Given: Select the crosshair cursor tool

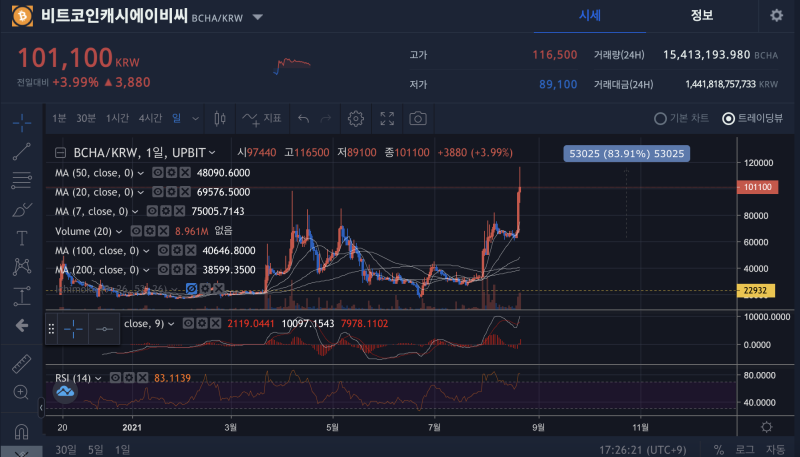Looking at the screenshot, I should click(x=22, y=123).
